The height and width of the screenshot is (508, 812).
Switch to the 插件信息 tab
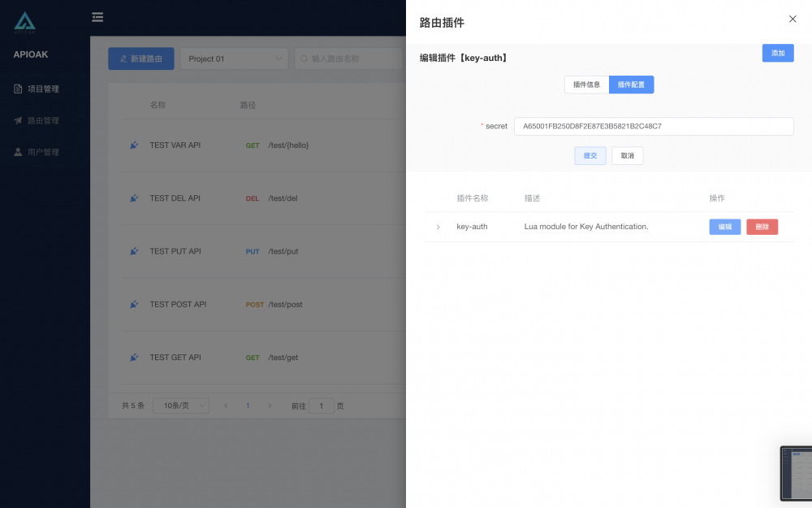[x=585, y=84]
